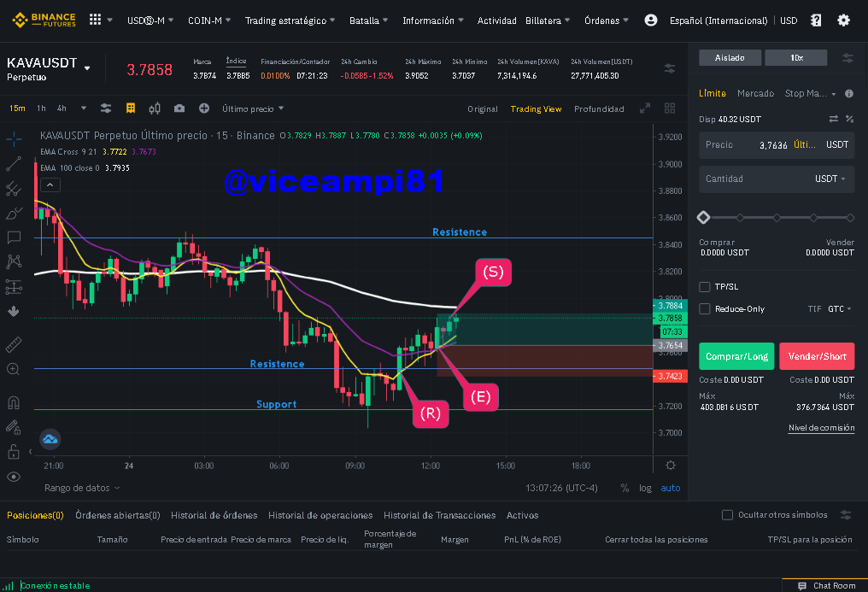Open the candlestick chart type icon
Viewport: 868px width, 592px height.
pyautogui.click(x=155, y=108)
